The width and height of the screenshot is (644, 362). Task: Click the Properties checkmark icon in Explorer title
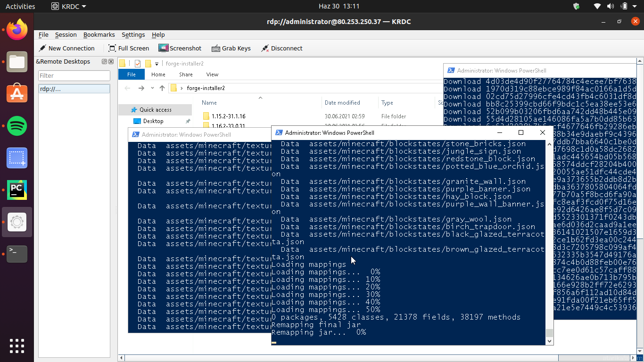pyautogui.click(x=138, y=64)
